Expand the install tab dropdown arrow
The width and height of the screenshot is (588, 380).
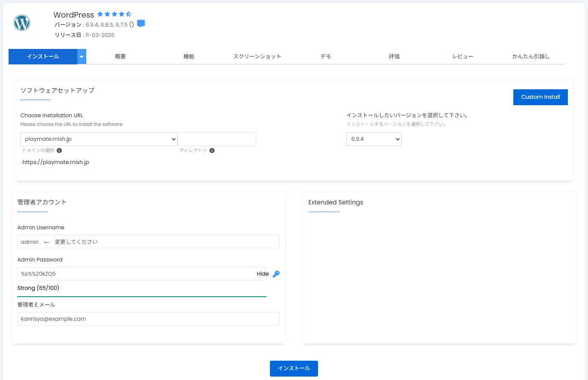[x=82, y=57]
